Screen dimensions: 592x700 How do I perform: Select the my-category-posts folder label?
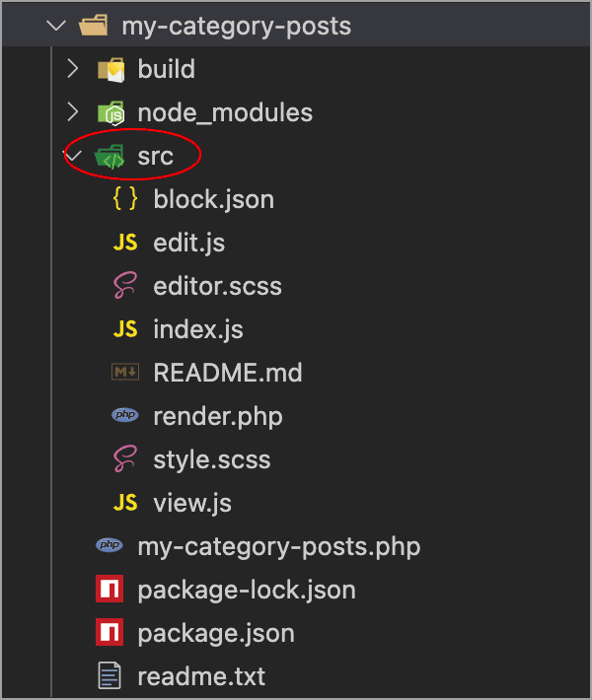point(237,27)
